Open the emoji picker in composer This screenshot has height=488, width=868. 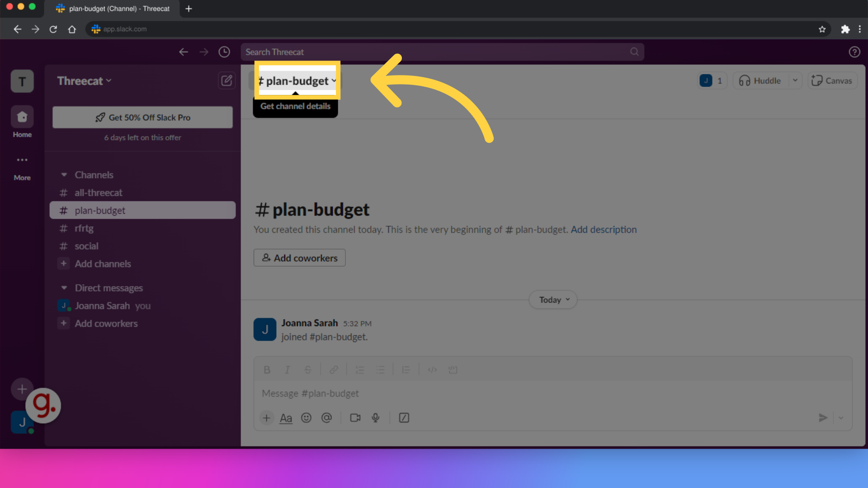click(307, 418)
